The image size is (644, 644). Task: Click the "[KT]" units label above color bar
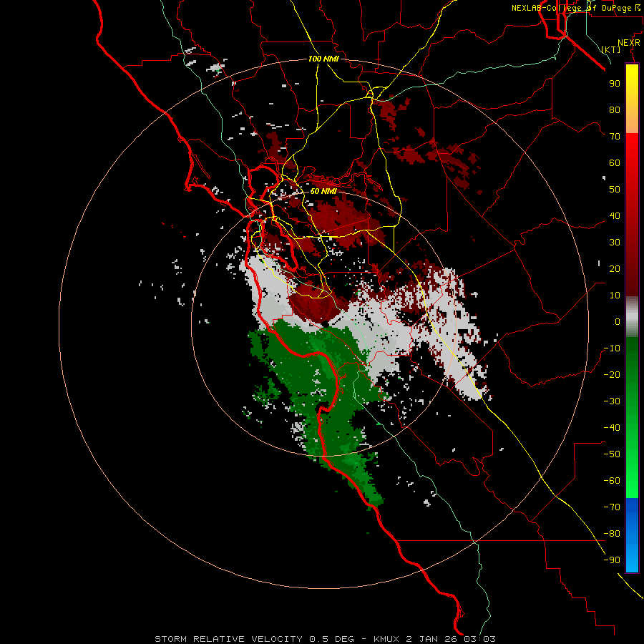[x=611, y=49]
